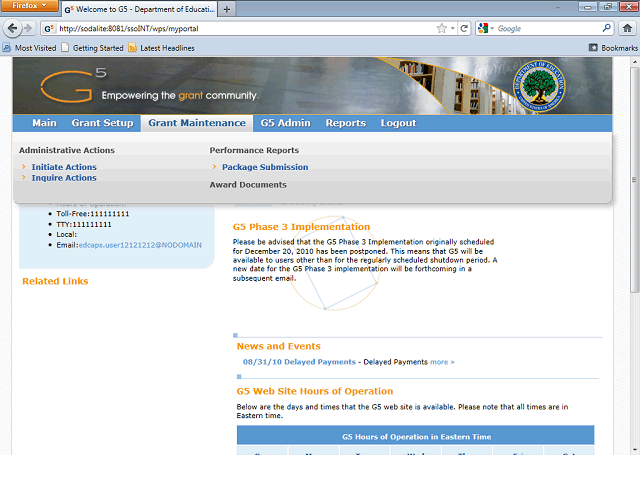
Task: Open the Grant Setup menu
Action: coord(102,123)
